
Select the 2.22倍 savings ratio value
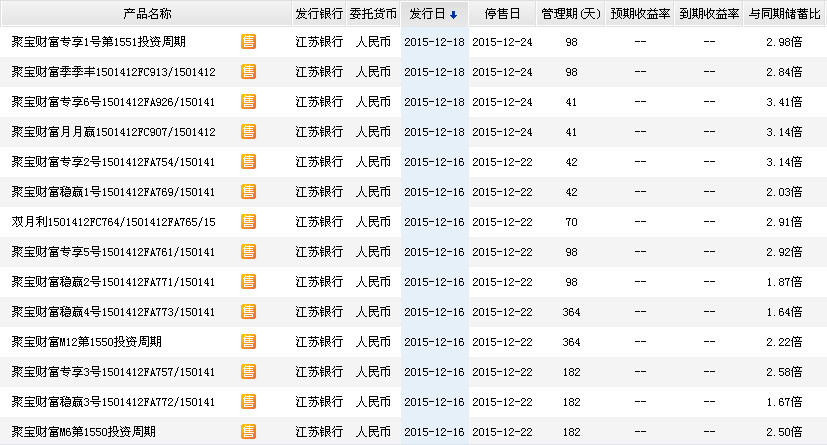pos(784,342)
